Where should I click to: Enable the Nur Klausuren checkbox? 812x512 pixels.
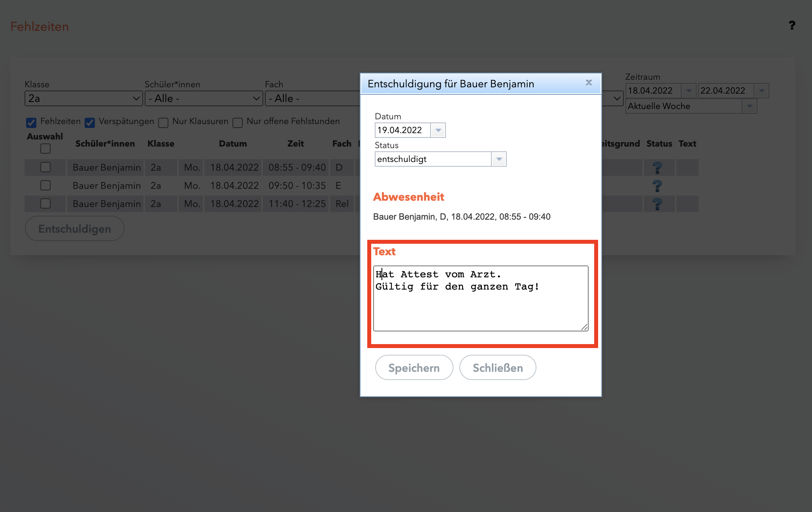pos(163,122)
